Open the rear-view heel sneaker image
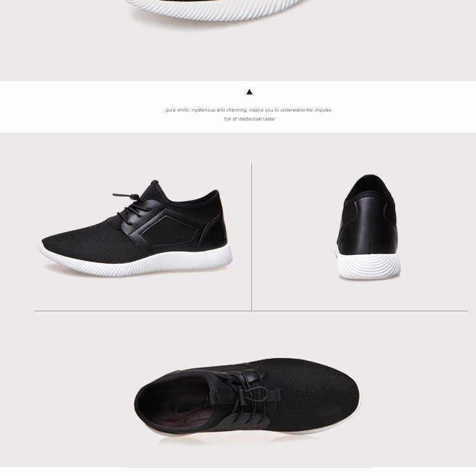 pos(368,227)
